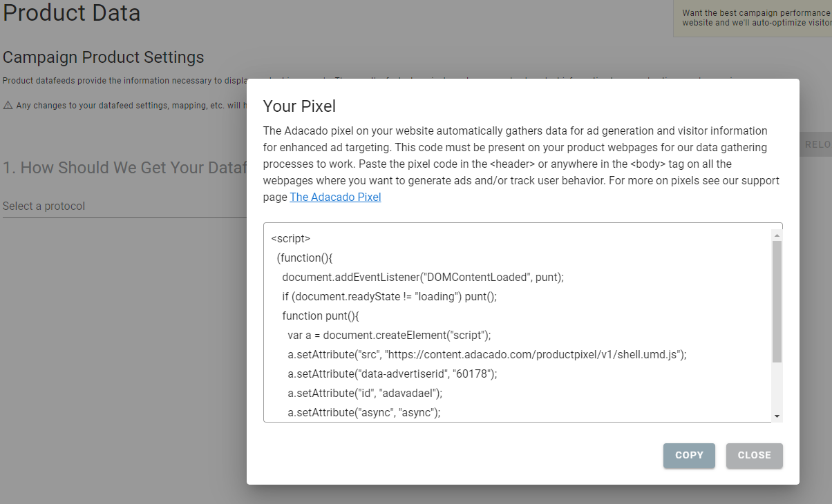The width and height of the screenshot is (832, 504).
Task: Click the '(function(){' code line
Action: [x=305, y=258]
